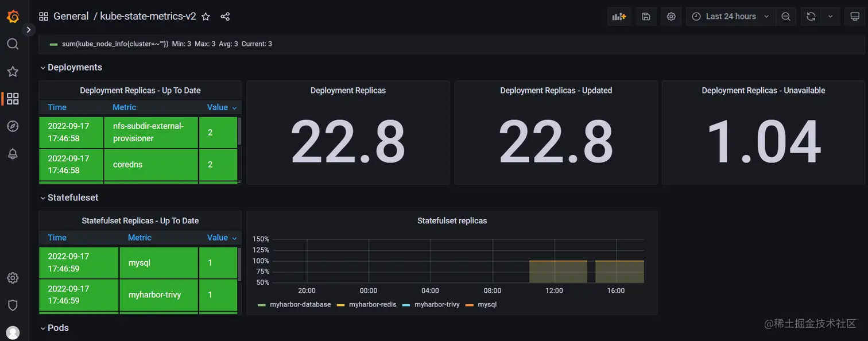Click the myharbor-database legend color swatch
Viewport: 868px width, 341px height.
[x=262, y=305]
